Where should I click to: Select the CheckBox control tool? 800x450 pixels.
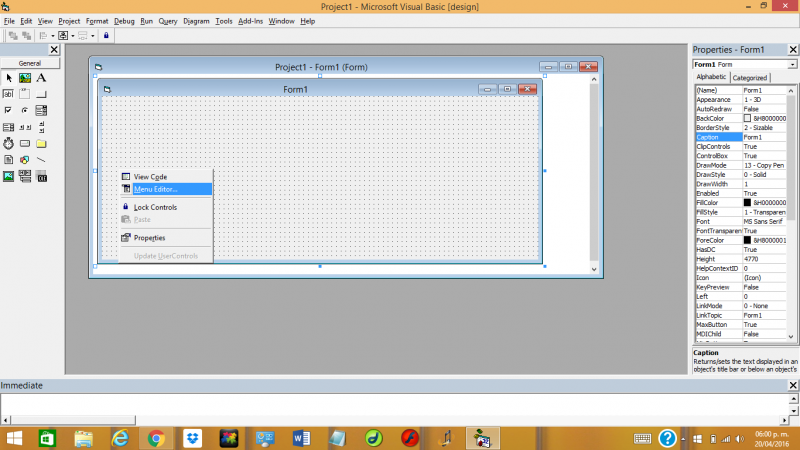(x=9, y=110)
